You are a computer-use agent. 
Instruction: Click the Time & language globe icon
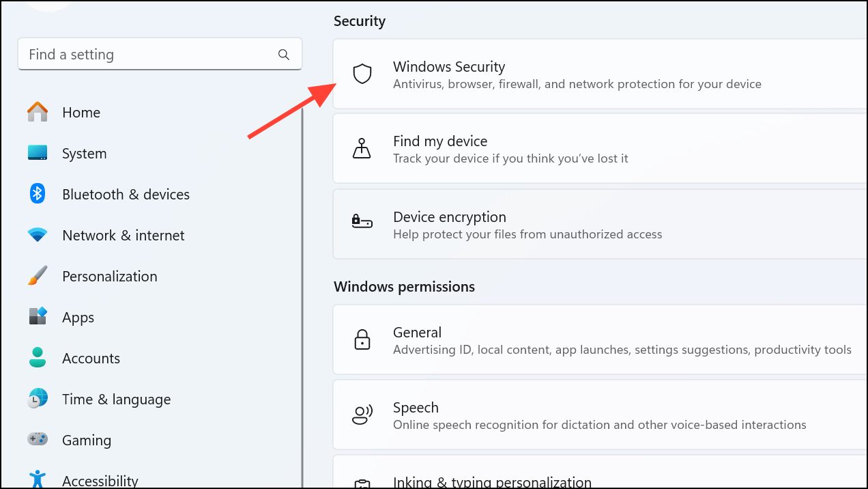(38, 398)
